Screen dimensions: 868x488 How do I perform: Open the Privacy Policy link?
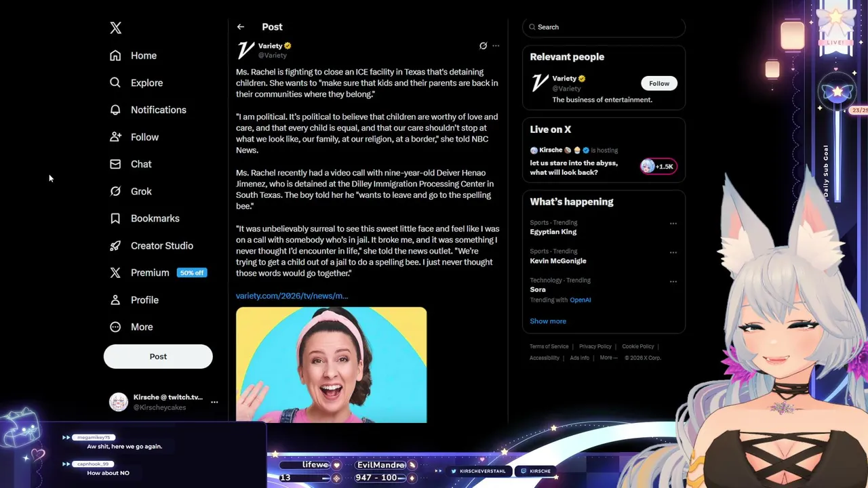click(595, 346)
